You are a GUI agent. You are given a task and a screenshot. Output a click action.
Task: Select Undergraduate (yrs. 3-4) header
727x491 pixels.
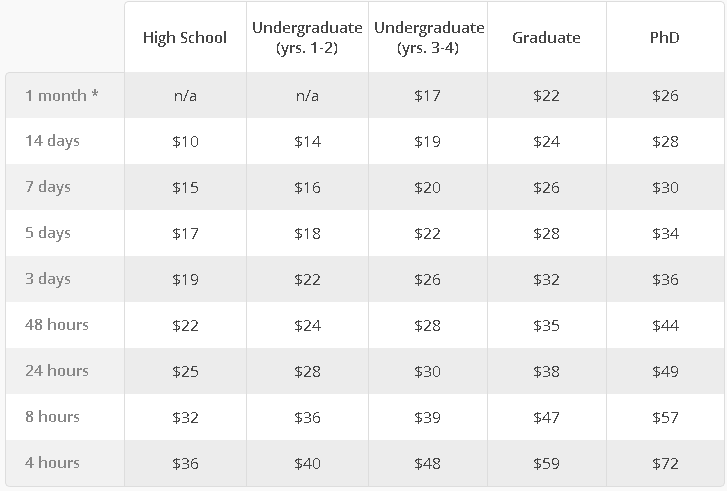point(429,38)
